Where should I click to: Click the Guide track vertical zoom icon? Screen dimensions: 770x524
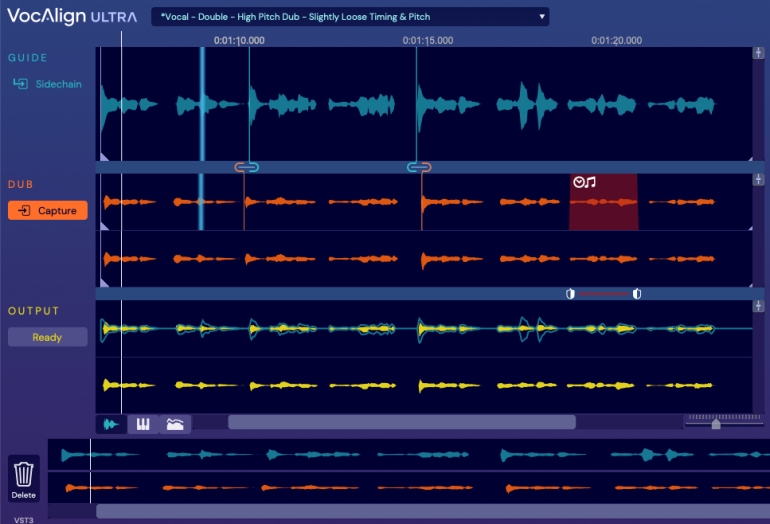tap(759, 53)
